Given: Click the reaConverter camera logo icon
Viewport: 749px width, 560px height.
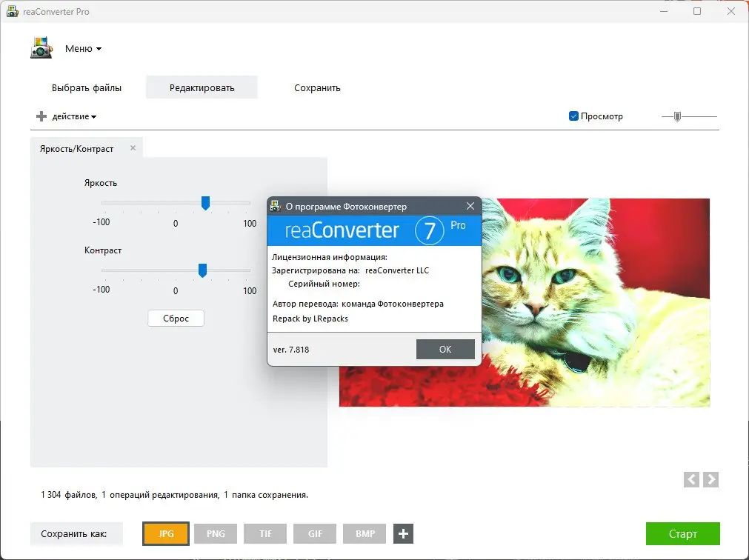Looking at the screenshot, I should [x=41, y=47].
